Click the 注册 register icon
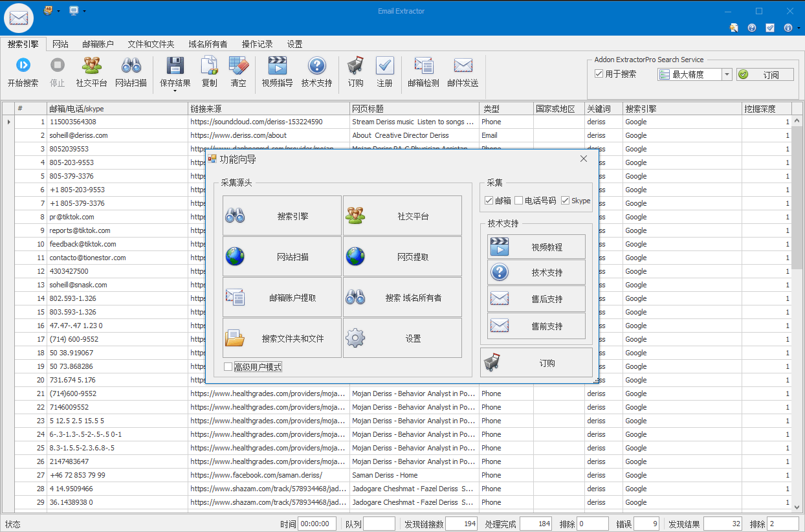 pos(384,65)
